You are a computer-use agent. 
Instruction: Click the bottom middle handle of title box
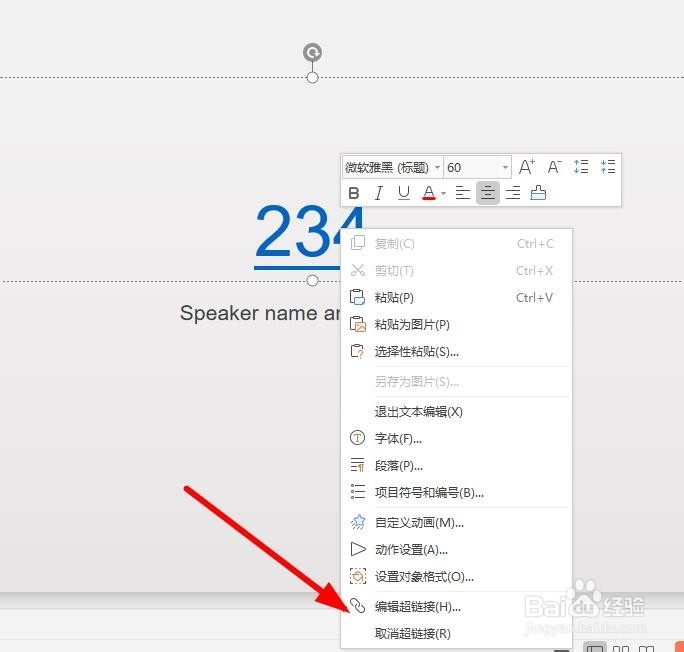click(x=312, y=280)
